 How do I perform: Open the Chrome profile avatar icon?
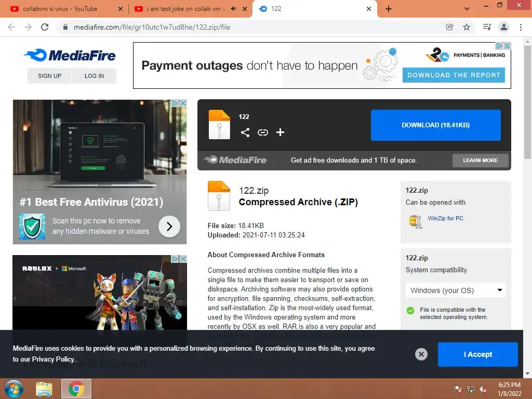point(504,27)
